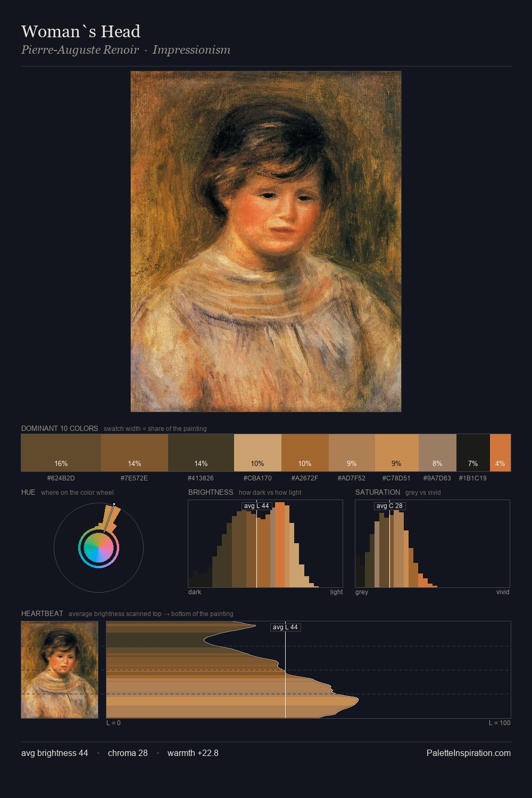Click the orange hue spike on the wheel
Screen dimensions: 532x798
(112, 518)
